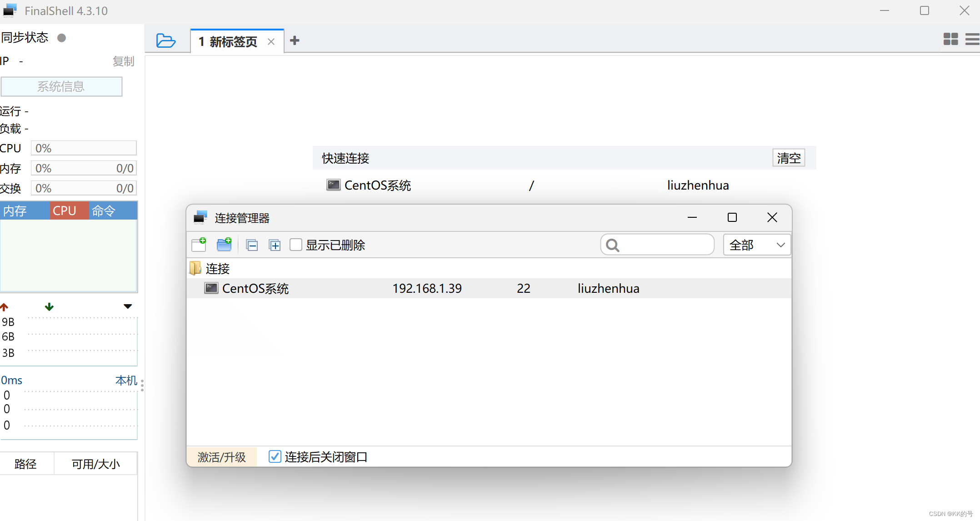Open the folder icon for connection manager

point(165,41)
